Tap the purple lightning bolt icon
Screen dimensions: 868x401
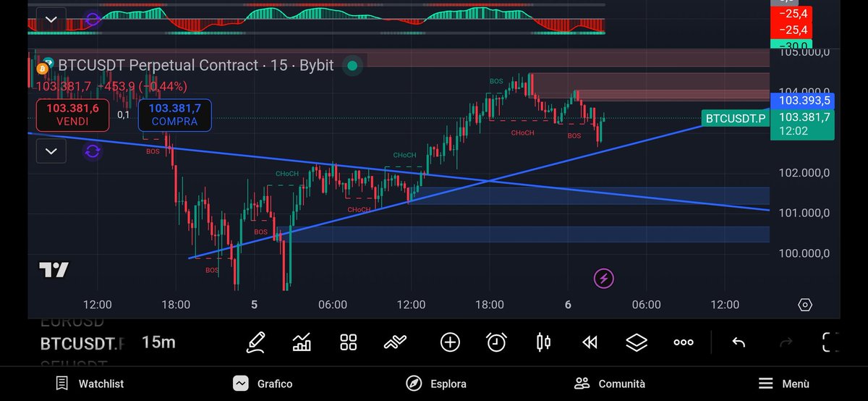(x=604, y=278)
